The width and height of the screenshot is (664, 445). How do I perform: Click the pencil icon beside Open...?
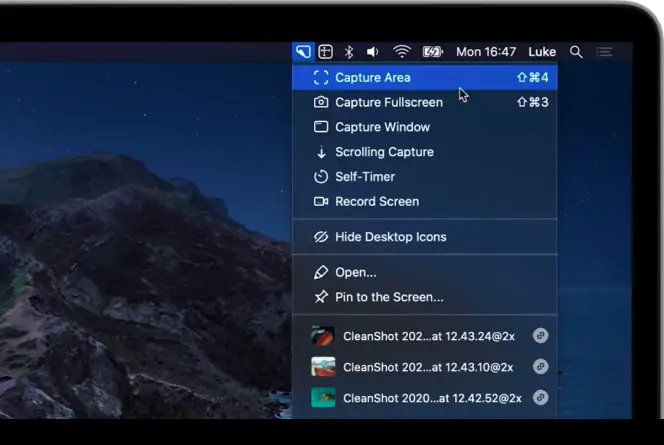[321, 272]
